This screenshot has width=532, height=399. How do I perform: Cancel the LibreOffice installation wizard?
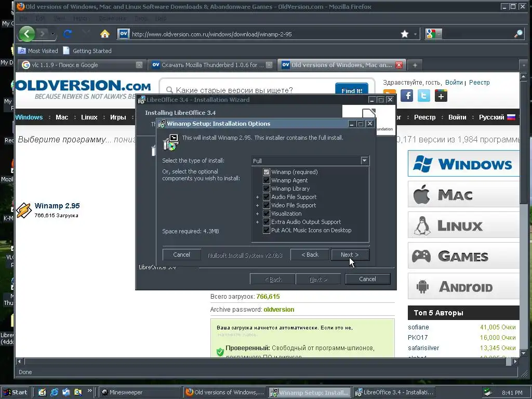click(x=367, y=279)
